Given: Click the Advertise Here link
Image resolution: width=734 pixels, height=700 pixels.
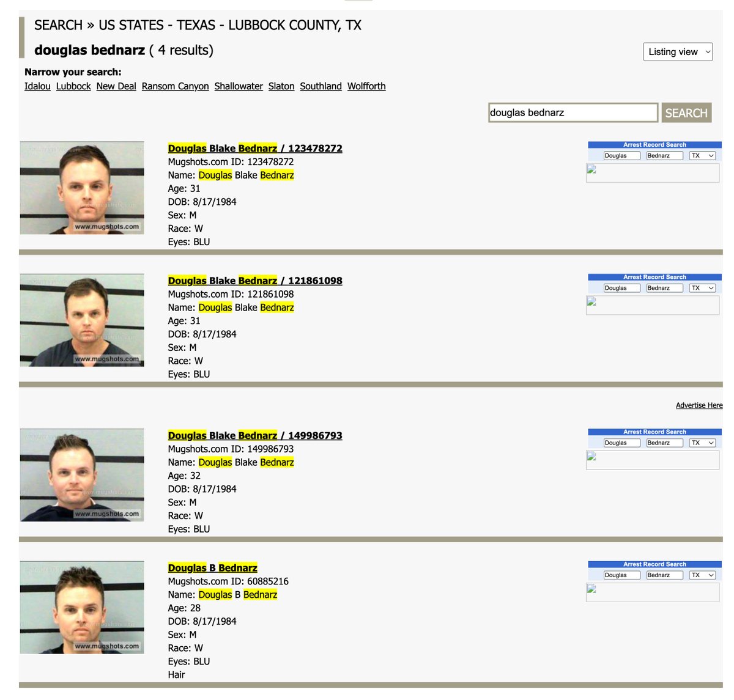Looking at the screenshot, I should [699, 405].
